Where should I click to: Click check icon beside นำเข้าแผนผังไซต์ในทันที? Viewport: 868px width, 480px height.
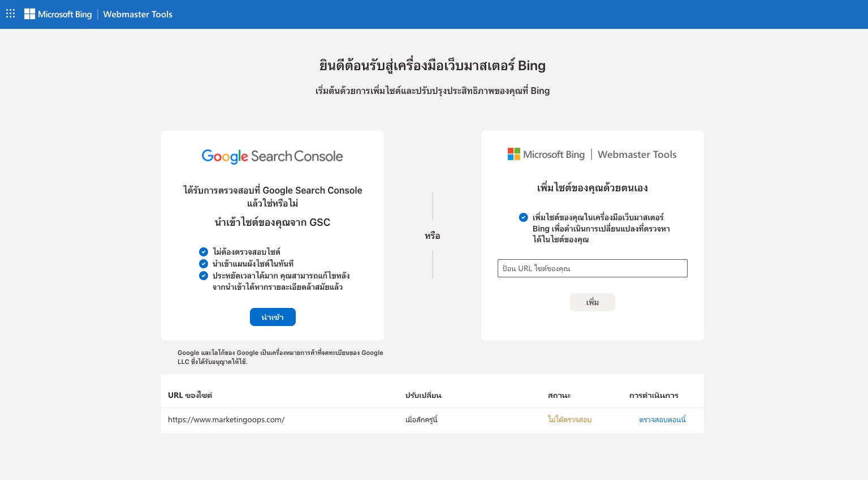click(204, 264)
